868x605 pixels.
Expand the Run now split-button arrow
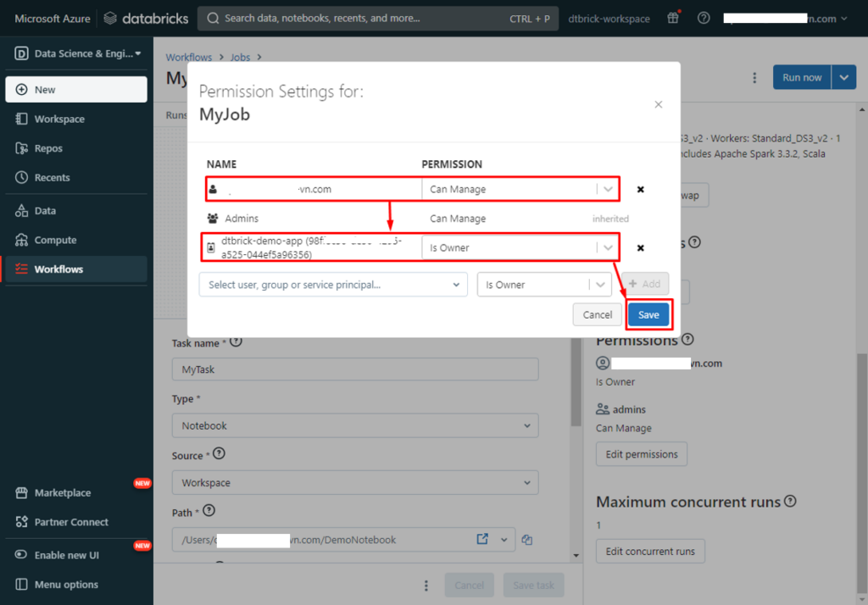(x=843, y=78)
